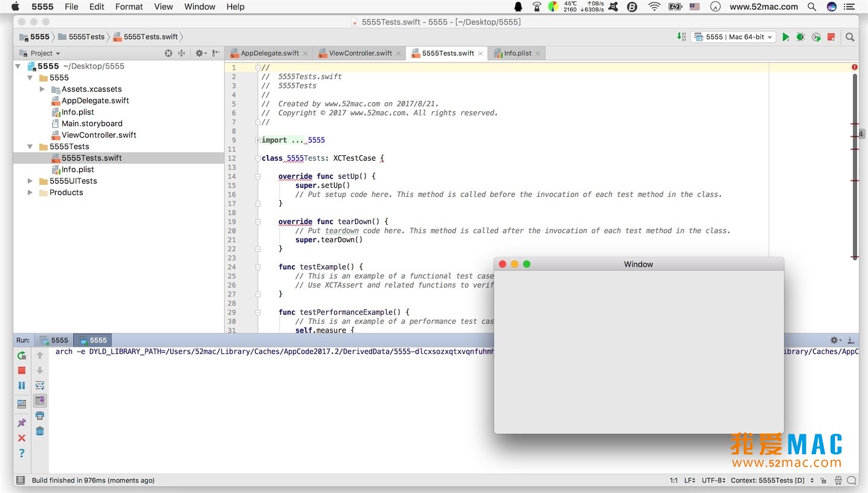The image size is (868, 493).
Task: Open Spotlight search in the macOS menu bar
Action: tap(812, 7)
